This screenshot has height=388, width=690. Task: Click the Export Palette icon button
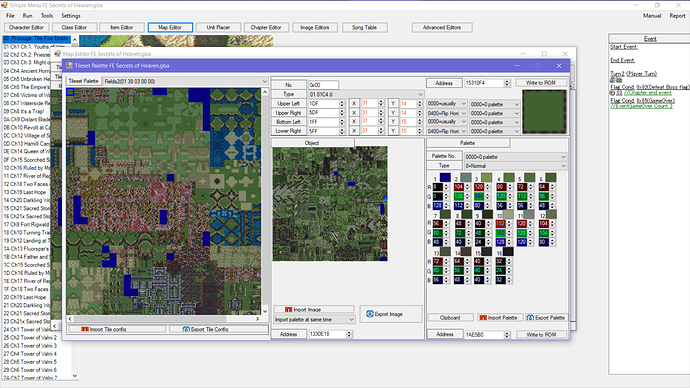[x=546, y=318]
